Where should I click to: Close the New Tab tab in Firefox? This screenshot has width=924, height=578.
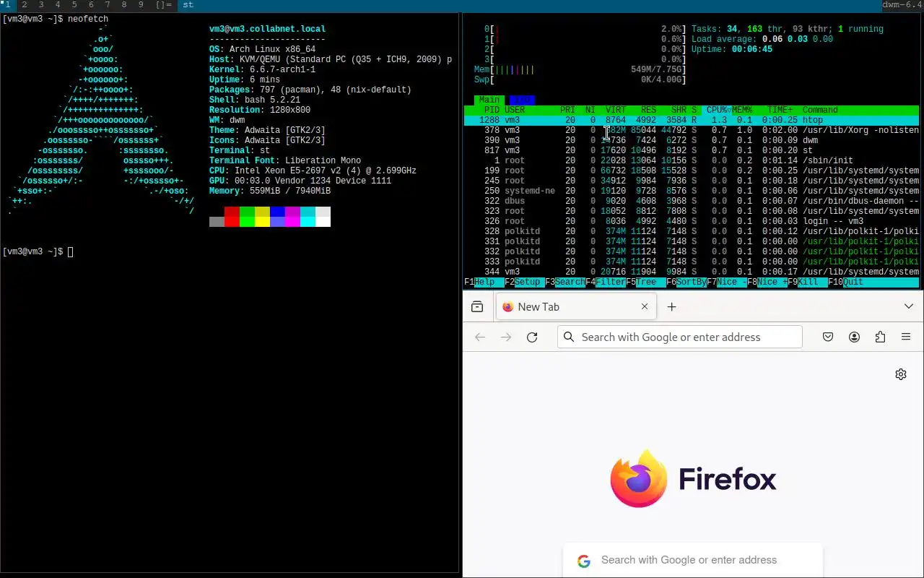coord(645,307)
